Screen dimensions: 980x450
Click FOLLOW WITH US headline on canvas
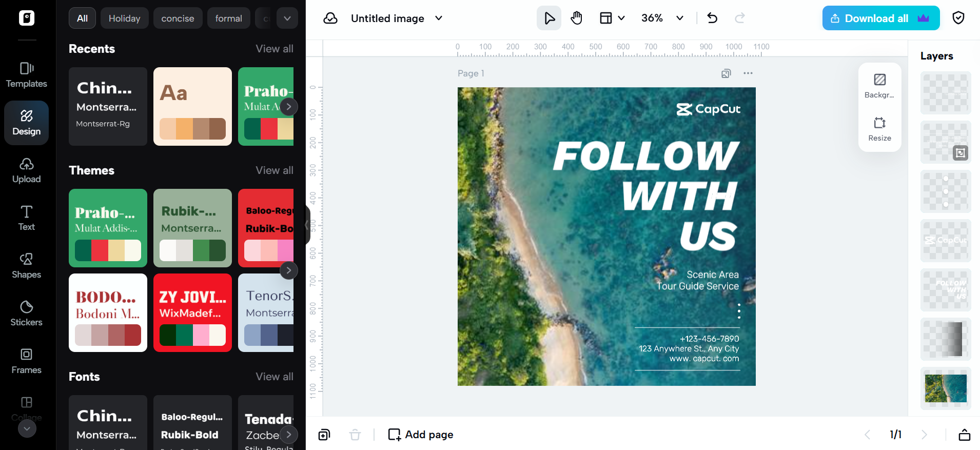point(646,196)
